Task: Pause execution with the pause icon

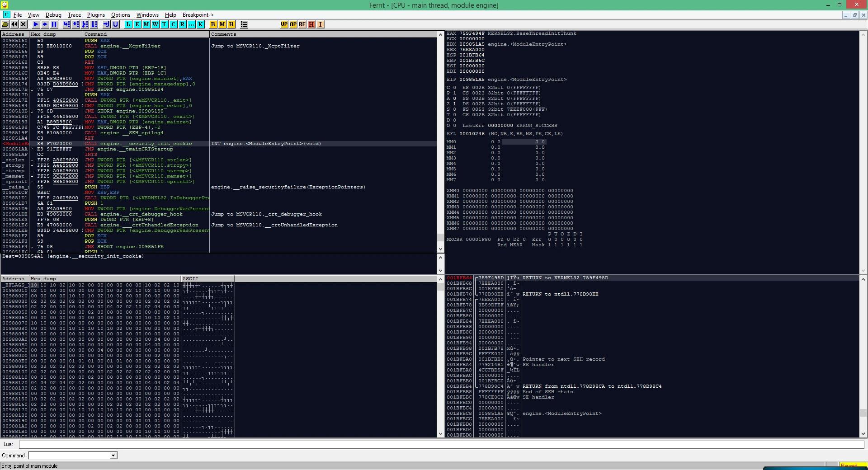Action: [54, 24]
